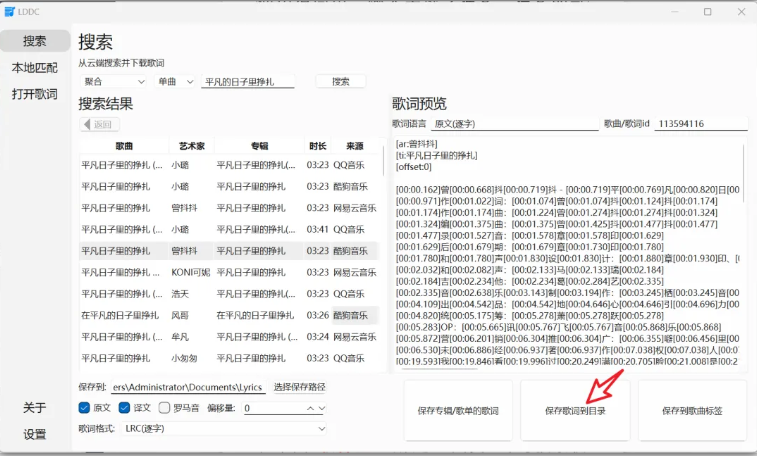This screenshot has width=757, height=456.
Task: Select result row by 小匆匆
Action: tap(229, 358)
